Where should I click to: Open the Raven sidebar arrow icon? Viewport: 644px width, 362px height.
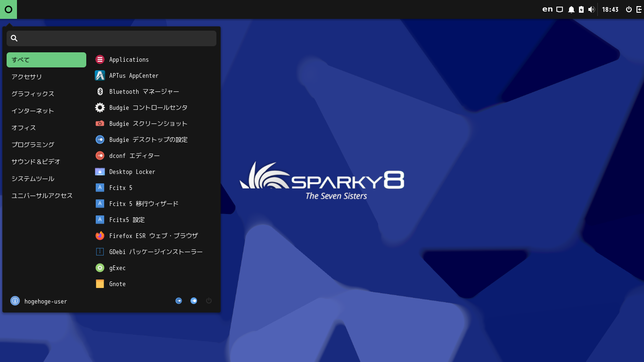(639, 9)
